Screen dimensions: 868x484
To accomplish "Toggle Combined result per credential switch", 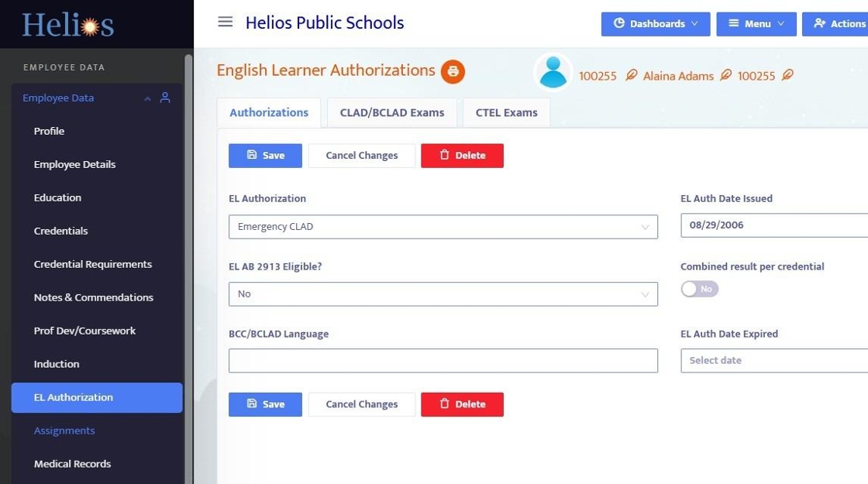I will 700,289.
